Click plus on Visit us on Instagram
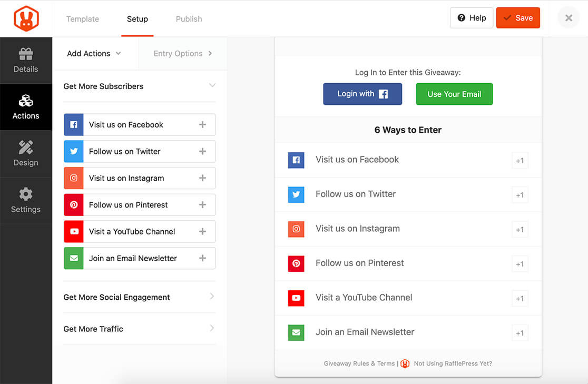The height and width of the screenshot is (384, 588). point(202,178)
